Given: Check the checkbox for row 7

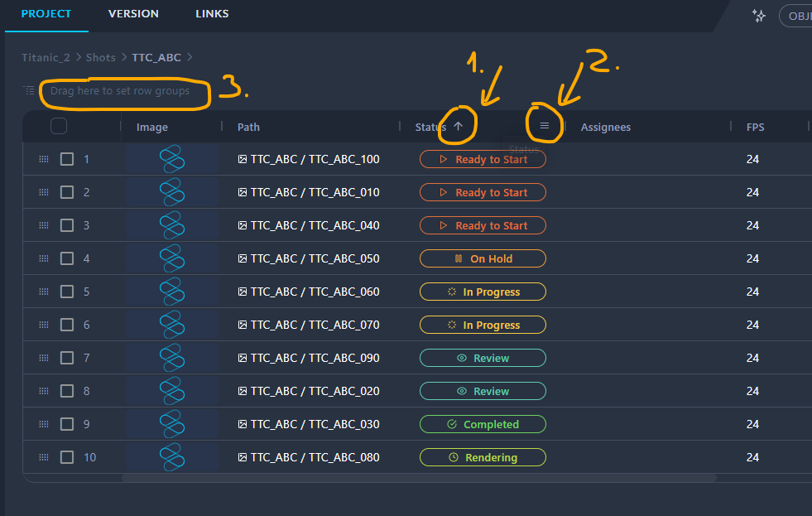Looking at the screenshot, I should coord(67,358).
